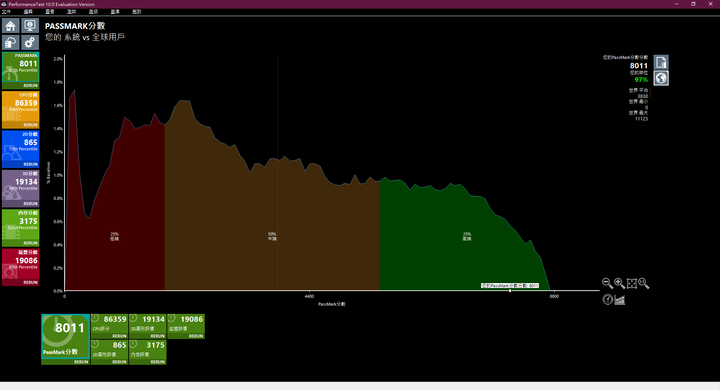The height and width of the screenshot is (390, 720).
Task: Rerun the 2D test from the blue sidebar tile
Action: point(30,164)
